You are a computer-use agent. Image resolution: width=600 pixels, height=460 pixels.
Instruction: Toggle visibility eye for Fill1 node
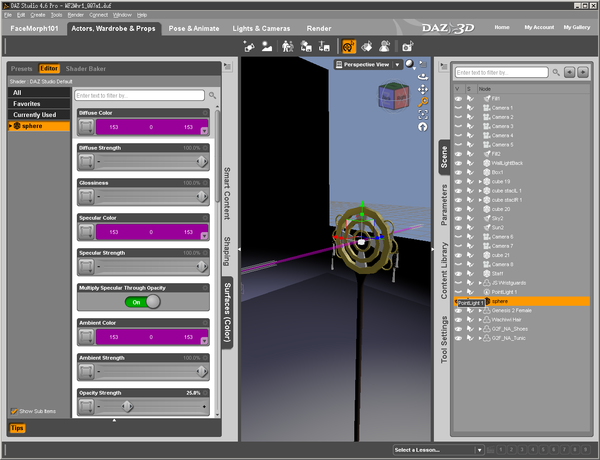[458, 98]
